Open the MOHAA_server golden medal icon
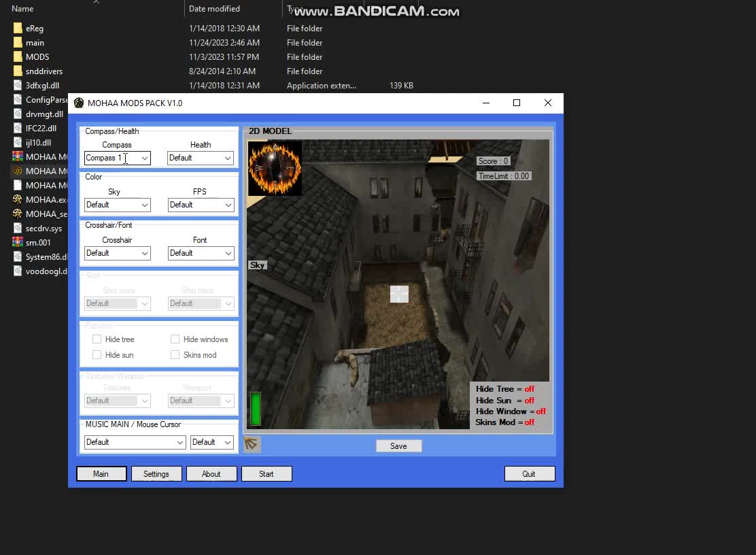This screenshot has width=756, height=555. (18, 214)
